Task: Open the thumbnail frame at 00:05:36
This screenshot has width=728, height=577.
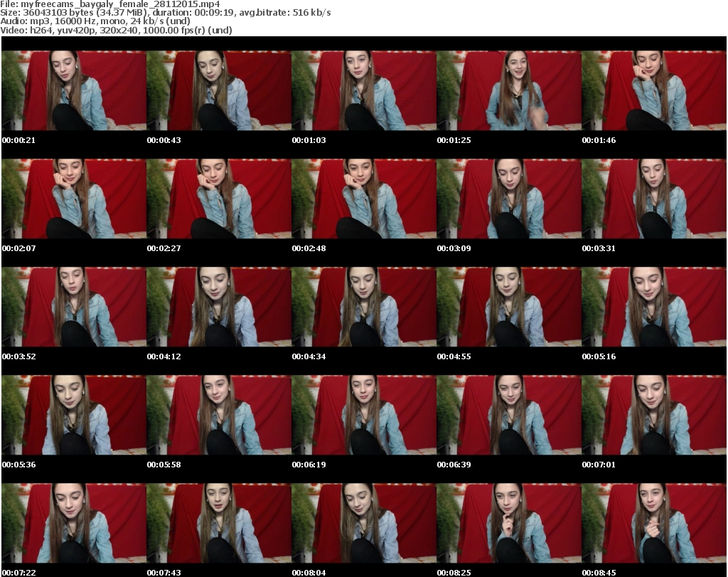Action: coord(74,415)
